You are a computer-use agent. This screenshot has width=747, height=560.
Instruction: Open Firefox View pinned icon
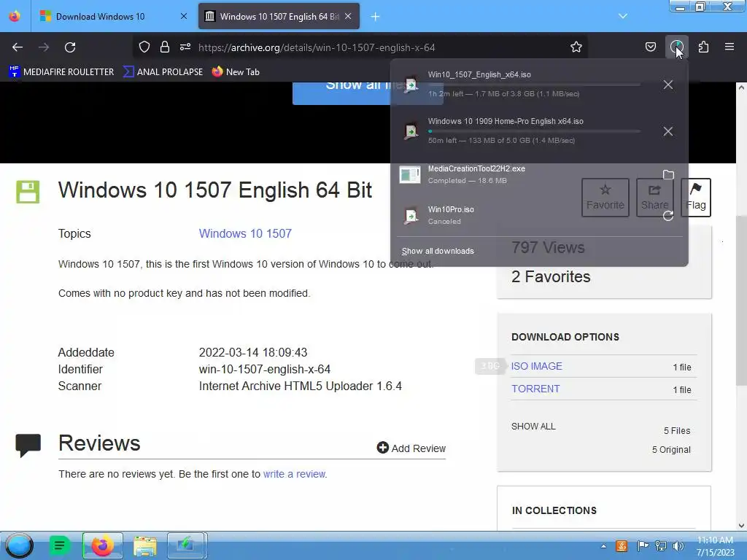[15, 17]
